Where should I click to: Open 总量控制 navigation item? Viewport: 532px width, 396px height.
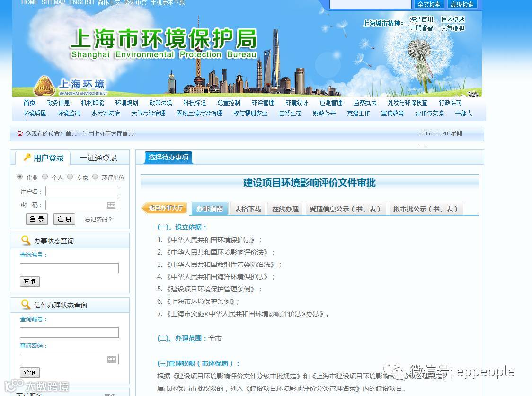click(229, 102)
